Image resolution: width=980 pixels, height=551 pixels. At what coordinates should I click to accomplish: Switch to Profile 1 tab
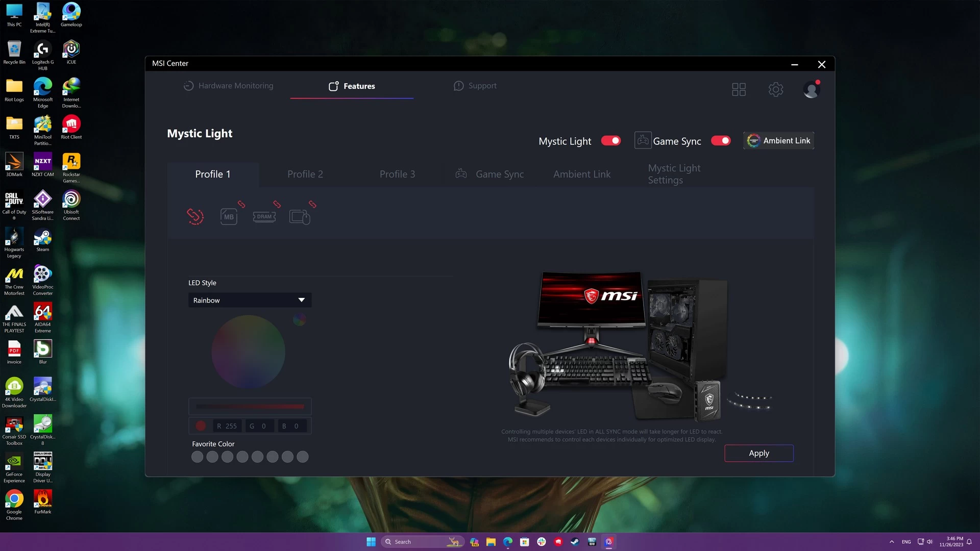click(213, 174)
